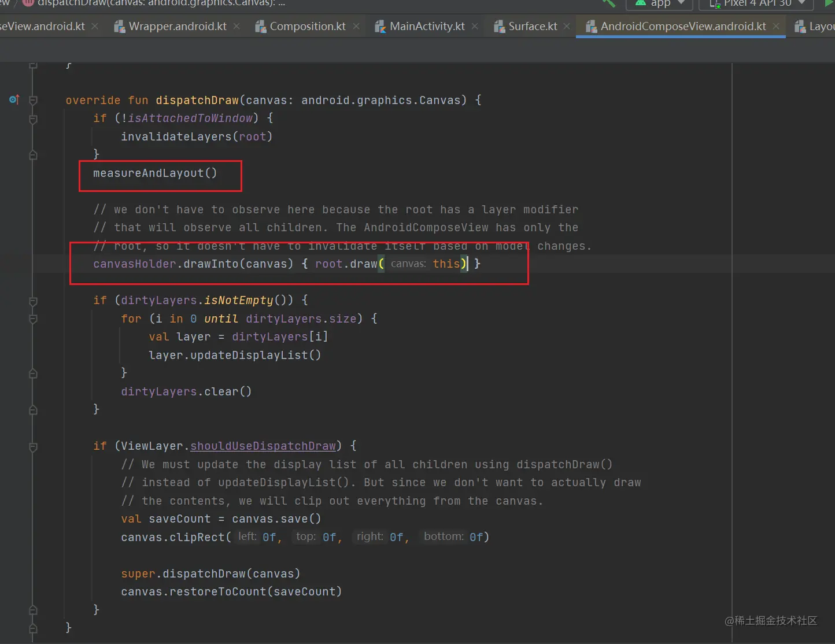
Task: Close the AndroidComposeView.android.kt tab
Action: tap(776, 26)
